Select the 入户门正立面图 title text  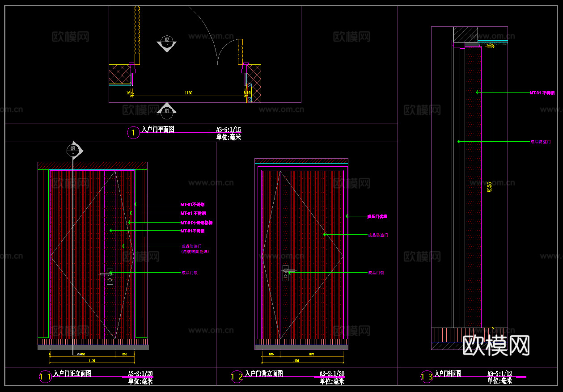(x=72, y=373)
